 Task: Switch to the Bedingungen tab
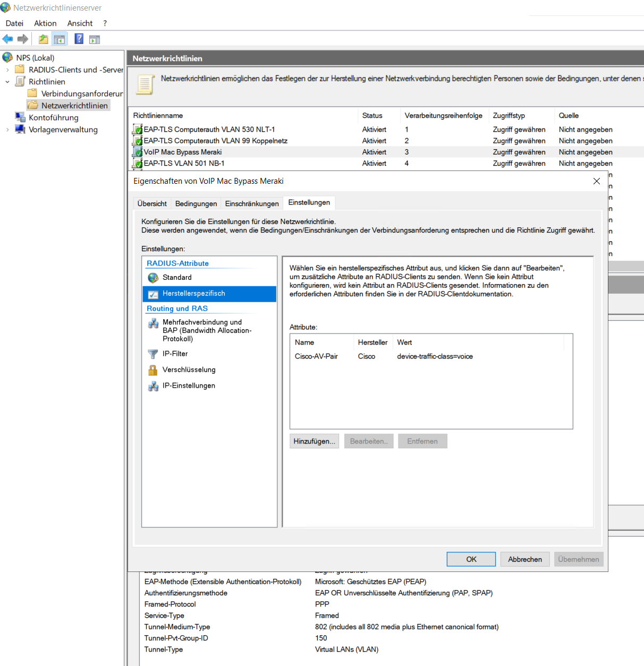point(196,203)
